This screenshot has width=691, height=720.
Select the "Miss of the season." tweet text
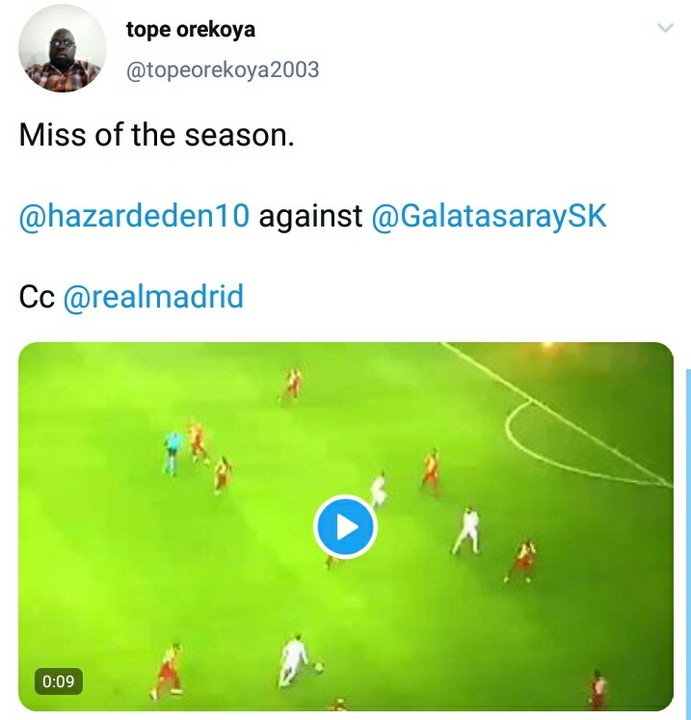tap(157, 135)
